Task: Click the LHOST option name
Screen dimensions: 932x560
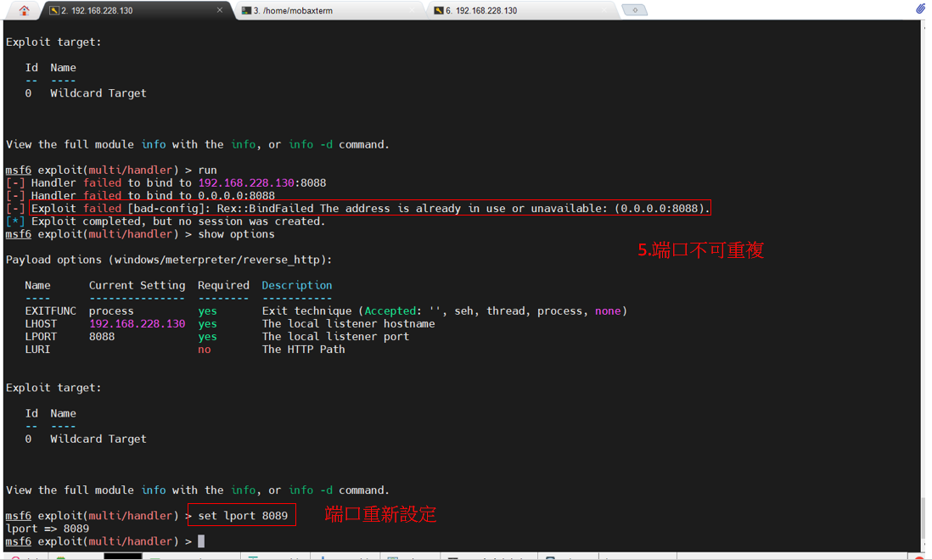Action: pyautogui.click(x=41, y=323)
